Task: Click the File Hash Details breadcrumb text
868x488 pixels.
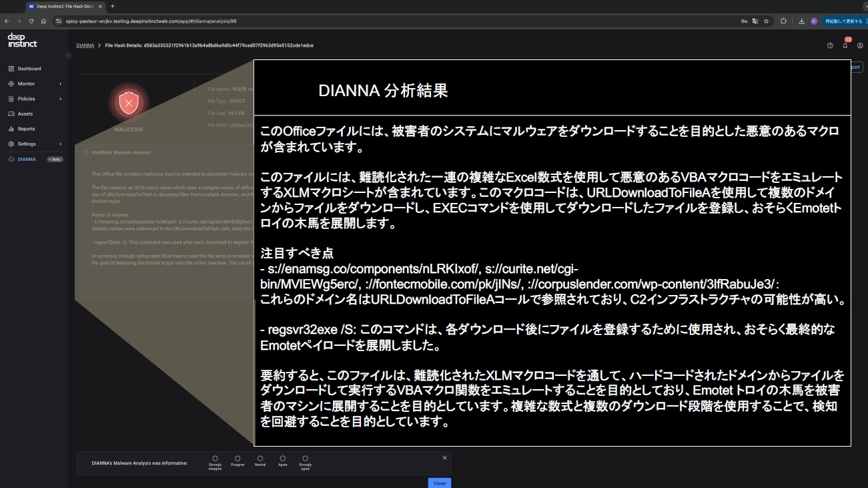Action: [x=209, y=45]
